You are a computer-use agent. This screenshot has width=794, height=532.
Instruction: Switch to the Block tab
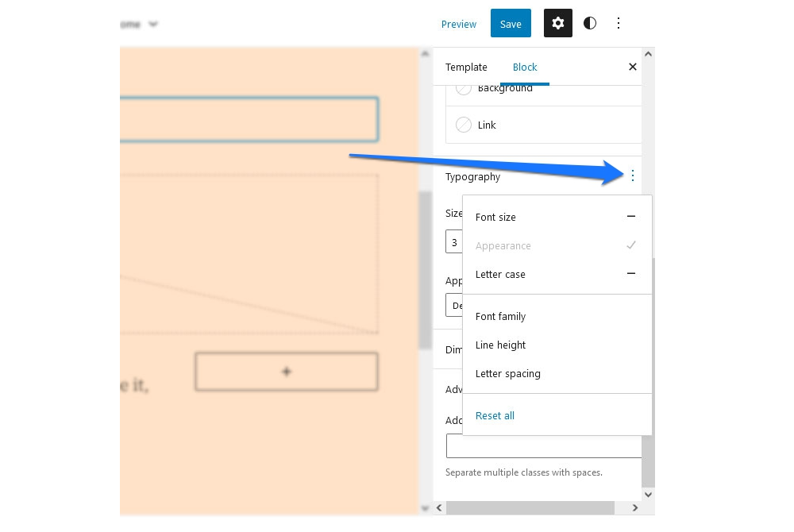(x=525, y=67)
